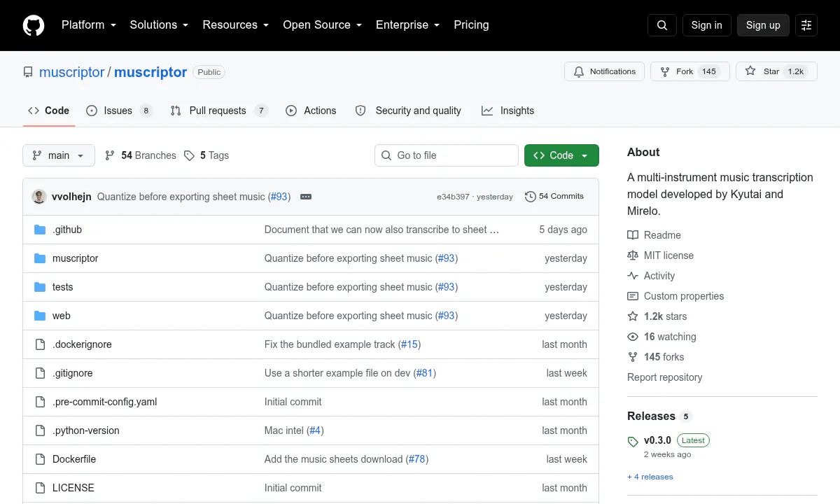
Task: Open the main branch selector dropdown
Action: (x=59, y=155)
